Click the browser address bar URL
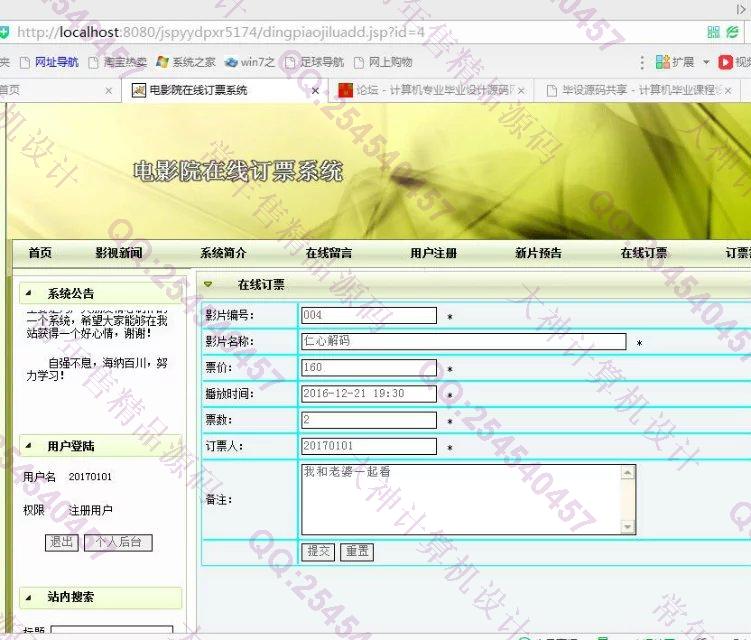751x640 pixels. [220, 33]
